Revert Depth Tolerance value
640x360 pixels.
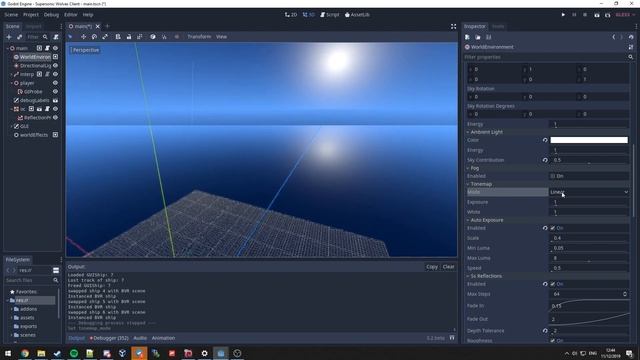(x=545, y=331)
